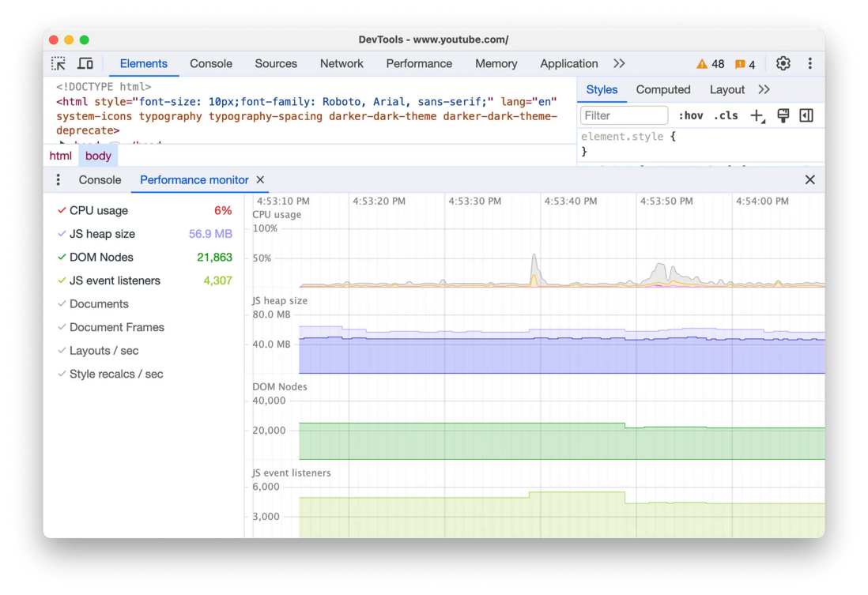Switch to drawer Console tab
The width and height of the screenshot is (868, 595).
pos(100,180)
